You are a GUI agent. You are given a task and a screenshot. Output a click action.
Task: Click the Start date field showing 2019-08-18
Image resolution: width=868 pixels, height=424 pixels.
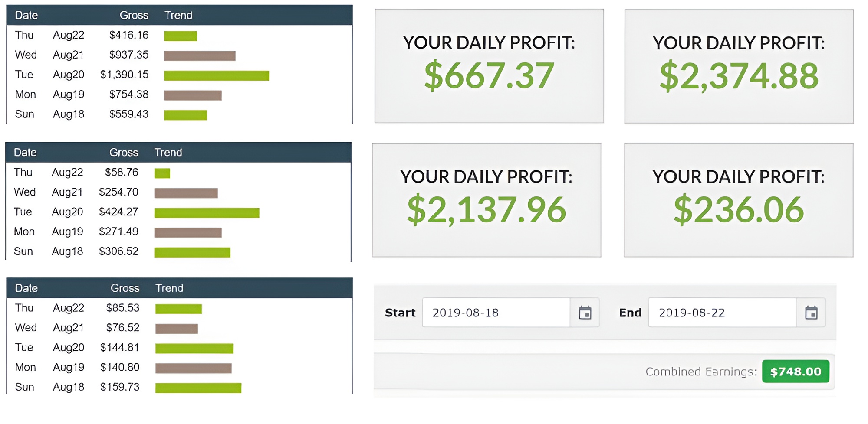(x=496, y=313)
